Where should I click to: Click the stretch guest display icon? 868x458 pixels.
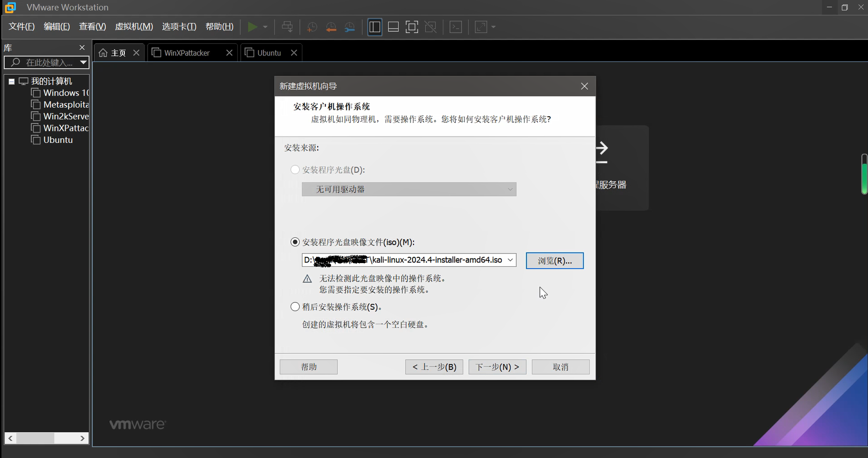click(x=481, y=27)
